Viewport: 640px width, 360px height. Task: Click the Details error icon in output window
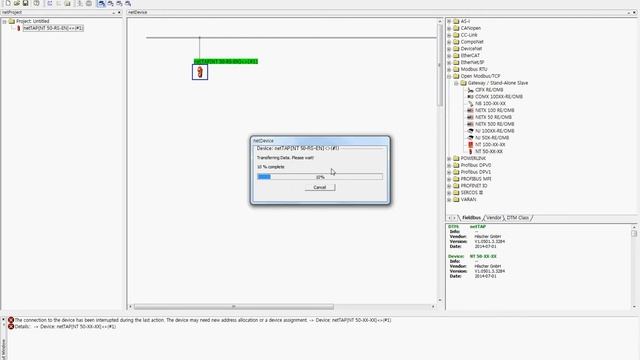click(x=11, y=327)
